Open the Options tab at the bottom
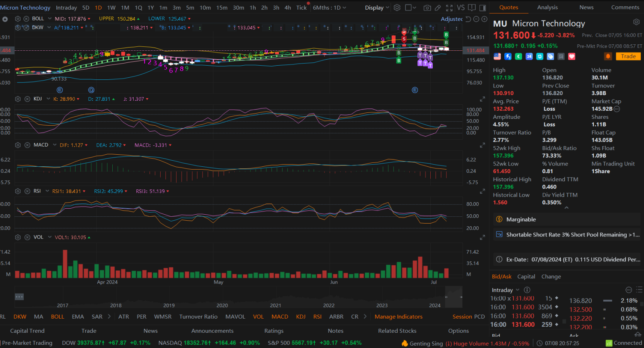 [x=458, y=331]
